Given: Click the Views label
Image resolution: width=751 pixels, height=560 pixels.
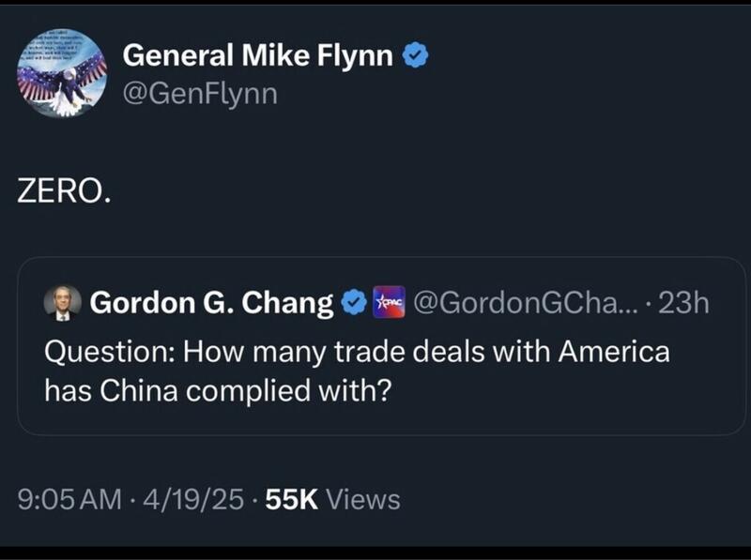Looking at the screenshot, I should pyautogui.click(x=368, y=500).
